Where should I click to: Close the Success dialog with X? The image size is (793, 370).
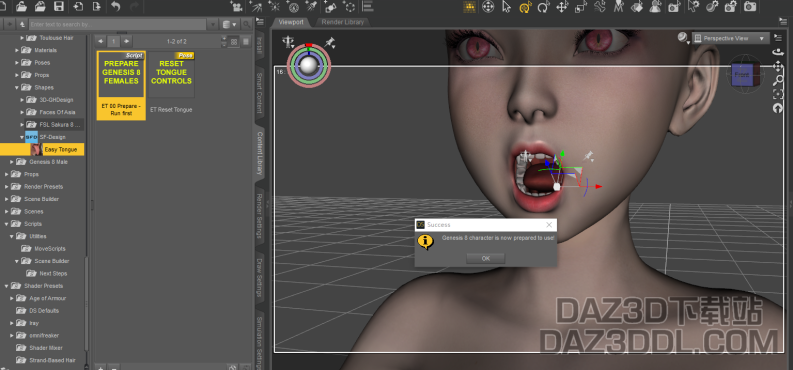point(549,224)
